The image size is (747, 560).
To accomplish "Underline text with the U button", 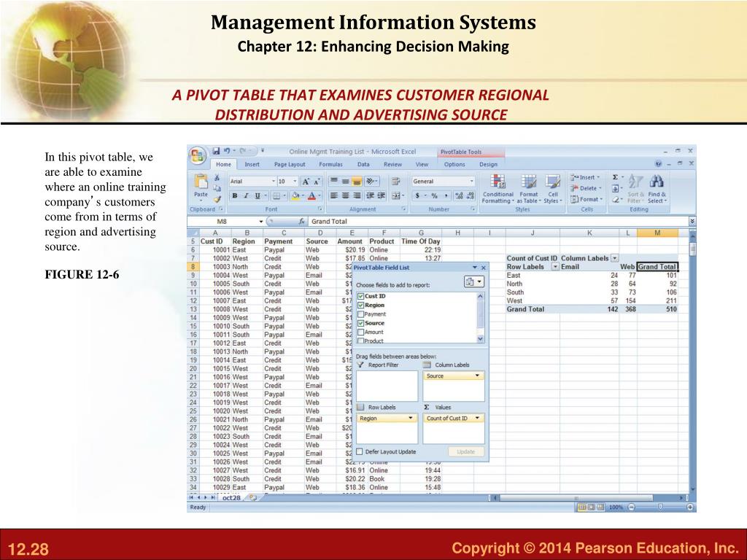I will [x=258, y=195].
